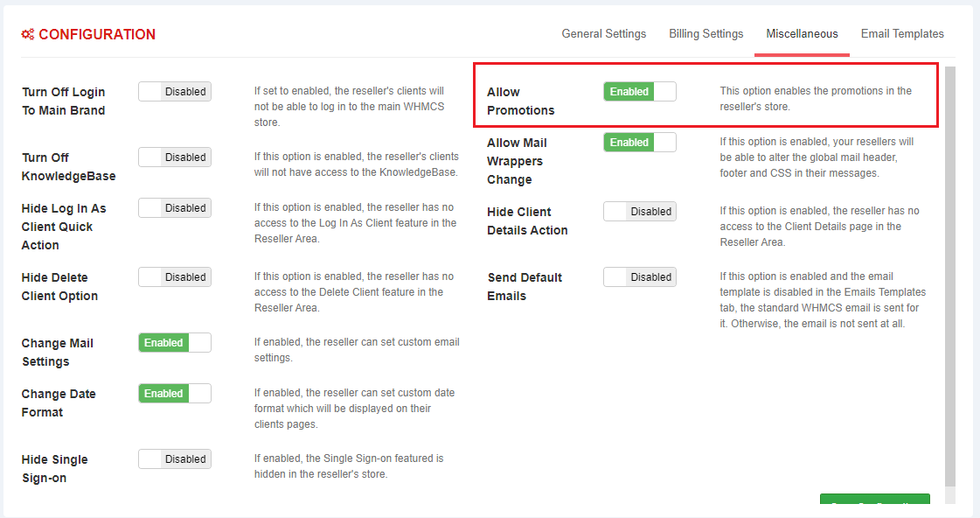Click the Turn Off Login To Main Brand label
This screenshot has height=518, width=980.
coord(63,101)
